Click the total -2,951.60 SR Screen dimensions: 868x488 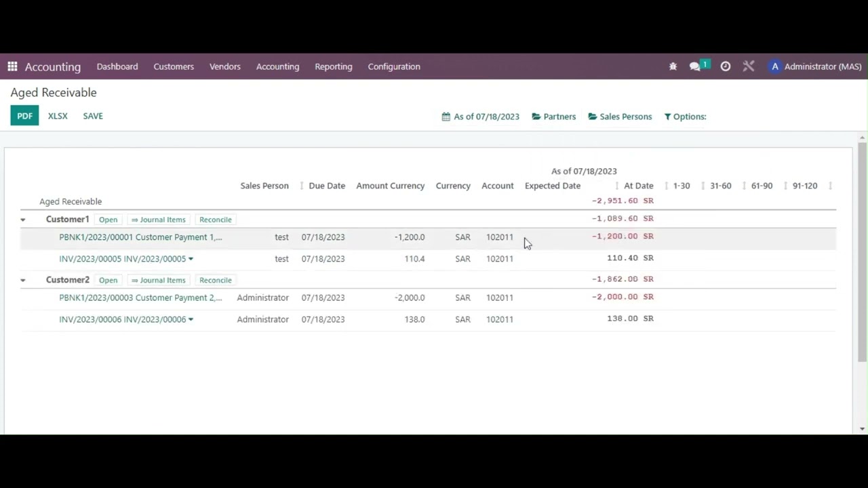[x=623, y=201]
